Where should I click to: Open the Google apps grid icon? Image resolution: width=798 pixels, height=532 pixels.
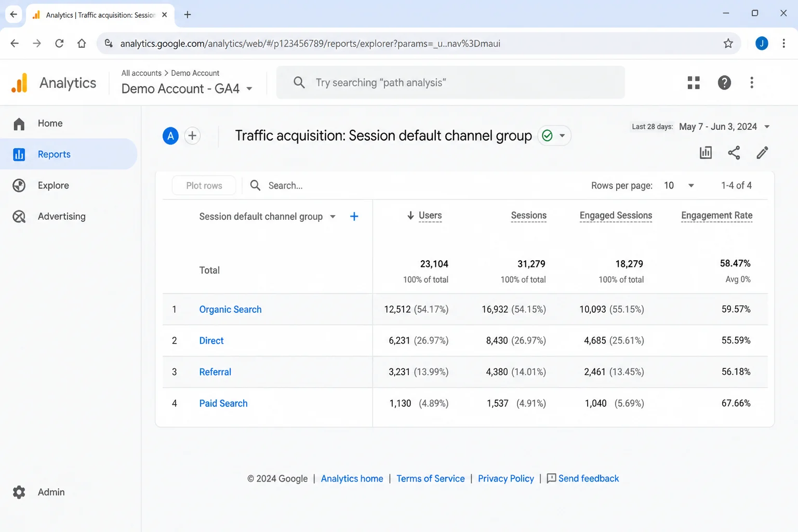tap(694, 83)
